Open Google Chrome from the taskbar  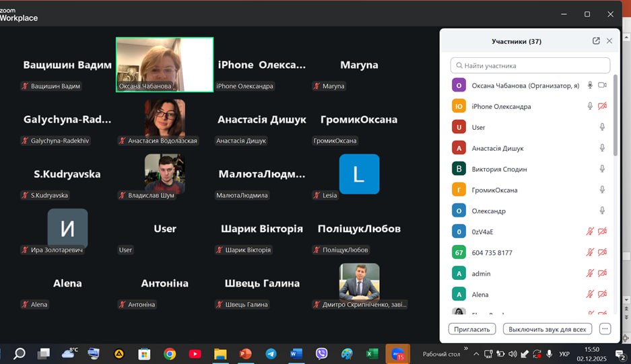click(170, 354)
